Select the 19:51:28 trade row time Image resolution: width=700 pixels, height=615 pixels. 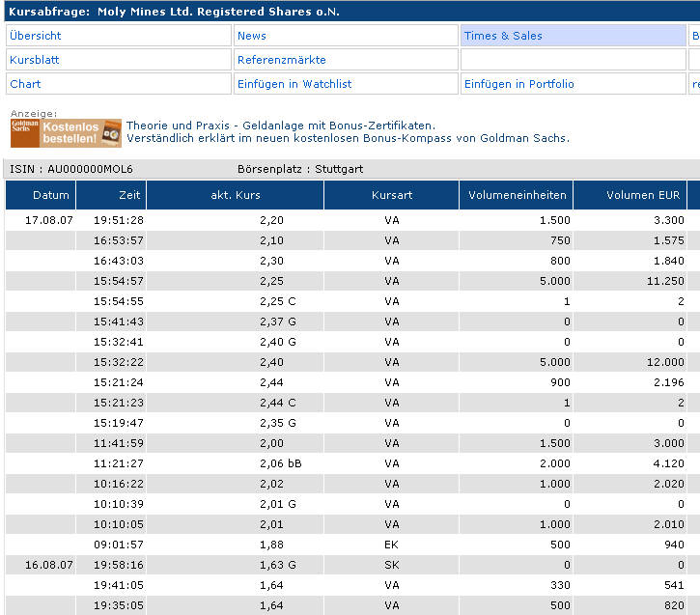(x=119, y=220)
